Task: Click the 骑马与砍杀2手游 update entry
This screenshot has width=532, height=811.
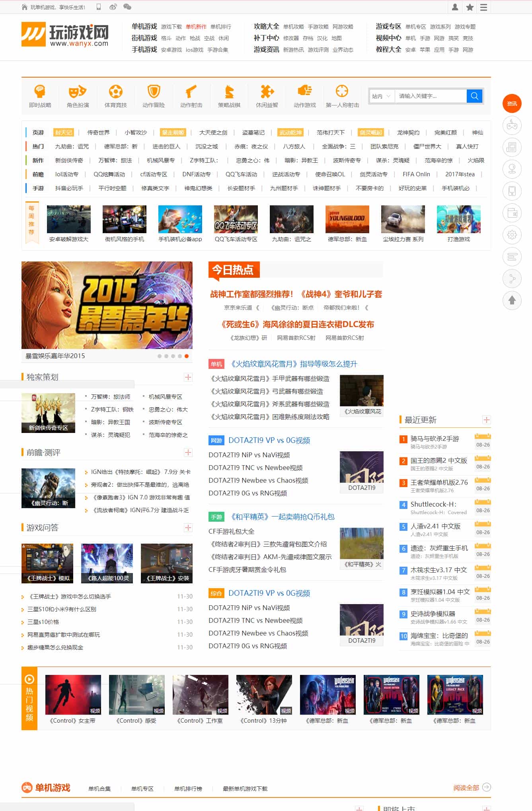Action: point(435,439)
